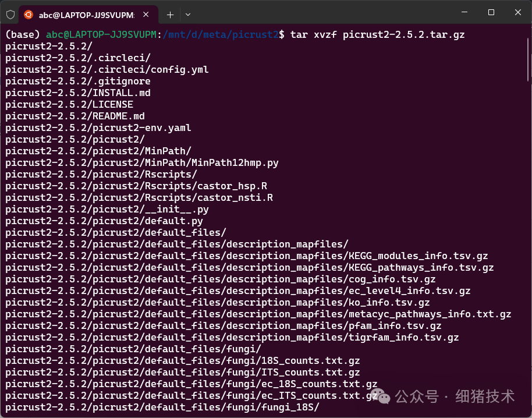The width and height of the screenshot is (532, 418).
Task: Click the picrust2-env.yaml output line
Action: click(98, 128)
